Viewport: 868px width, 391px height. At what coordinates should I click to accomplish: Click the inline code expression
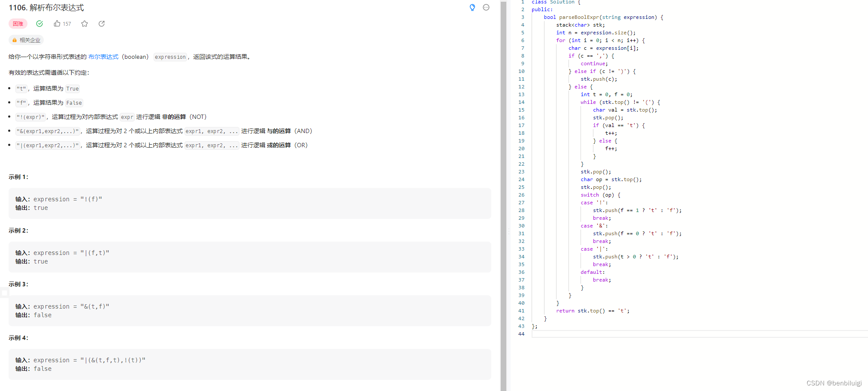tap(170, 57)
